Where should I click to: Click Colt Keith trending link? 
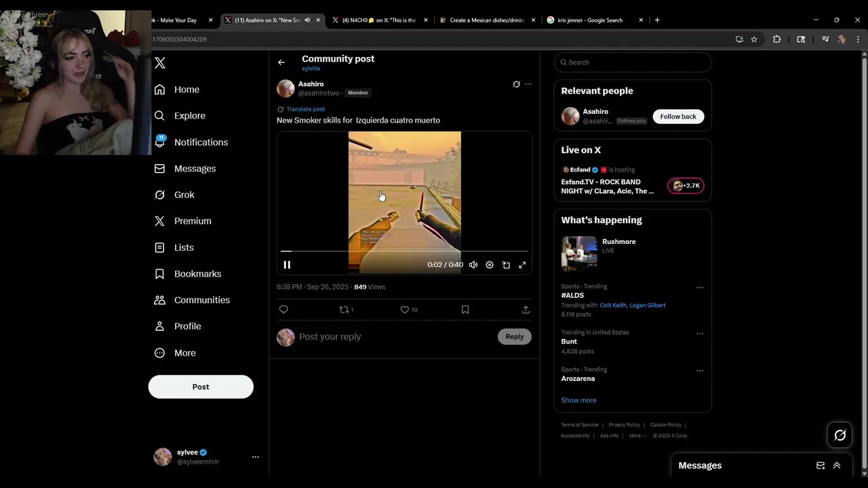coord(613,306)
